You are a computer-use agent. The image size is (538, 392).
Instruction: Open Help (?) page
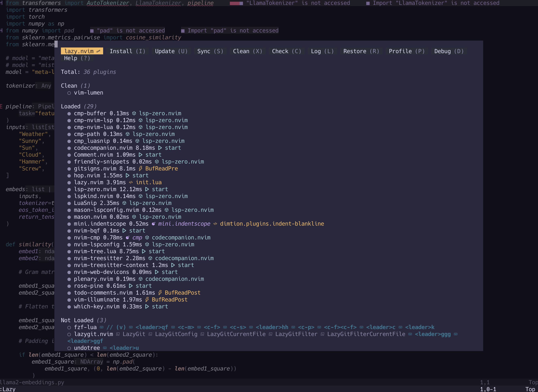pos(77,58)
